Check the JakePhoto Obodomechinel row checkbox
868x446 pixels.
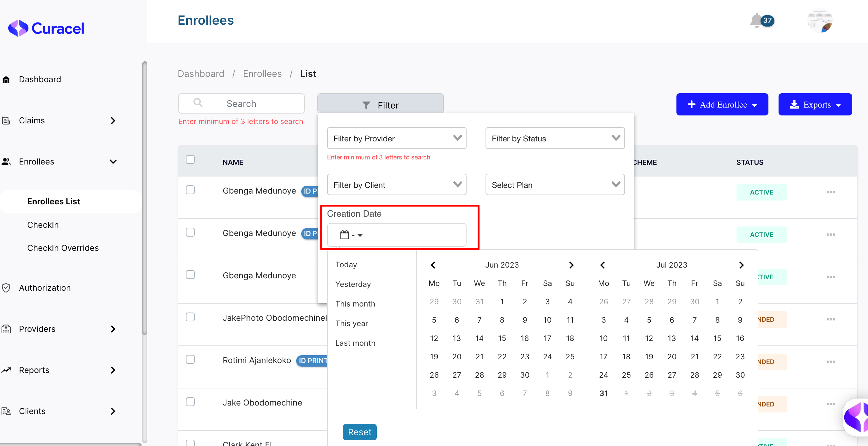click(190, 317)
